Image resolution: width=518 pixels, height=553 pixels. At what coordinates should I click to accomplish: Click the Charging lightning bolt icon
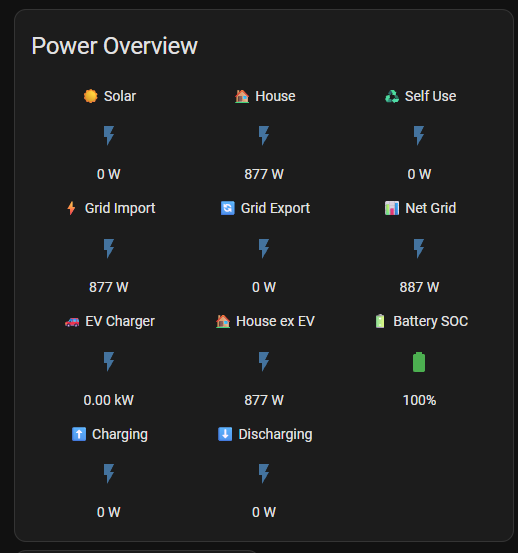(x=109, y=473)
